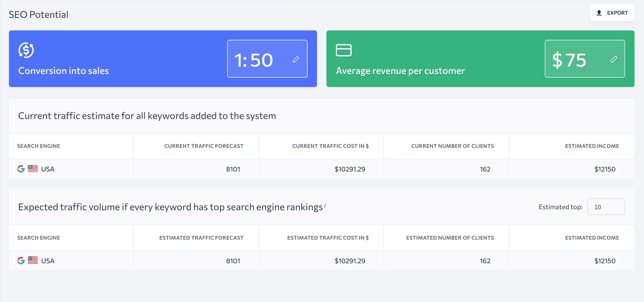Image resolution: width=644 pixels, height=302 pixels.
Task: Click the credit card revenue icon
Action: [x=344, y=50]
